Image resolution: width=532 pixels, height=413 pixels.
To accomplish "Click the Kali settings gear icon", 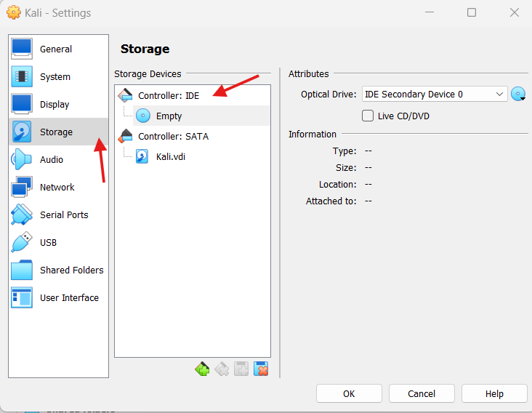I will coord(14,12).
